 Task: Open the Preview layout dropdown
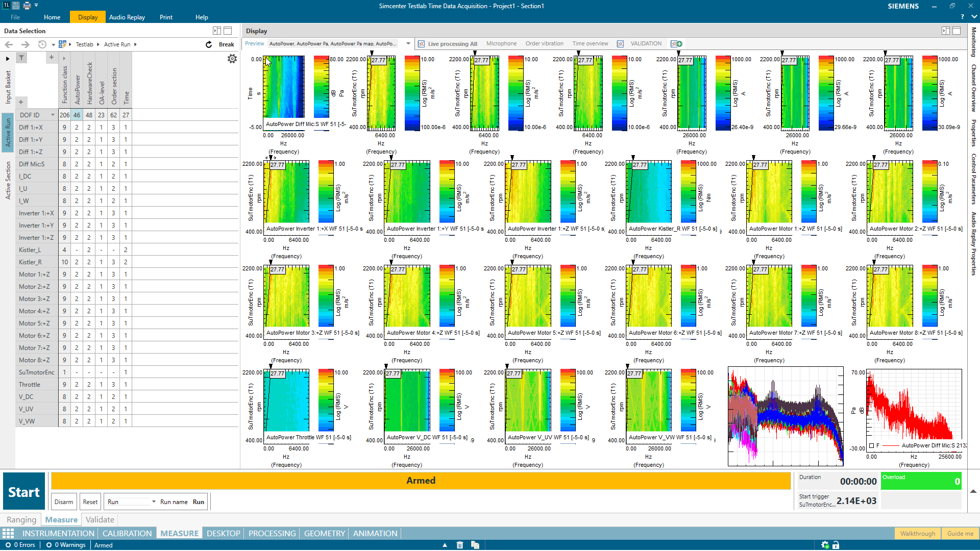(408, 43)
